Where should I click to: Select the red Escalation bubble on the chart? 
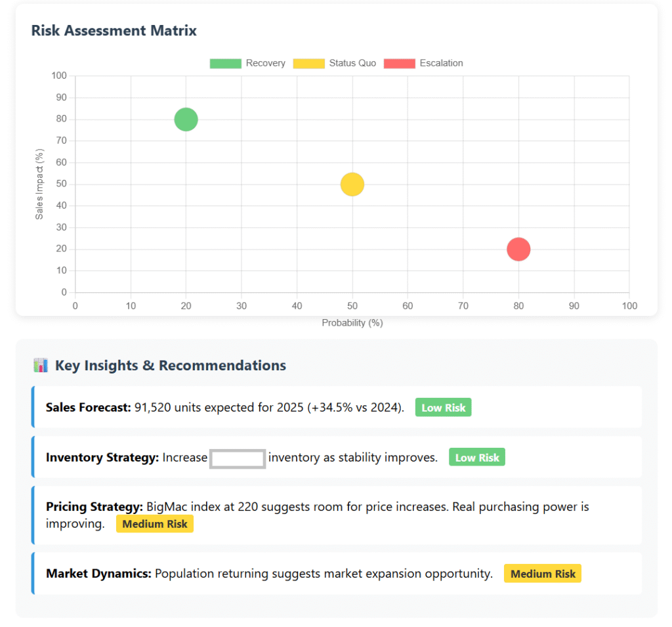coord(518,249)
